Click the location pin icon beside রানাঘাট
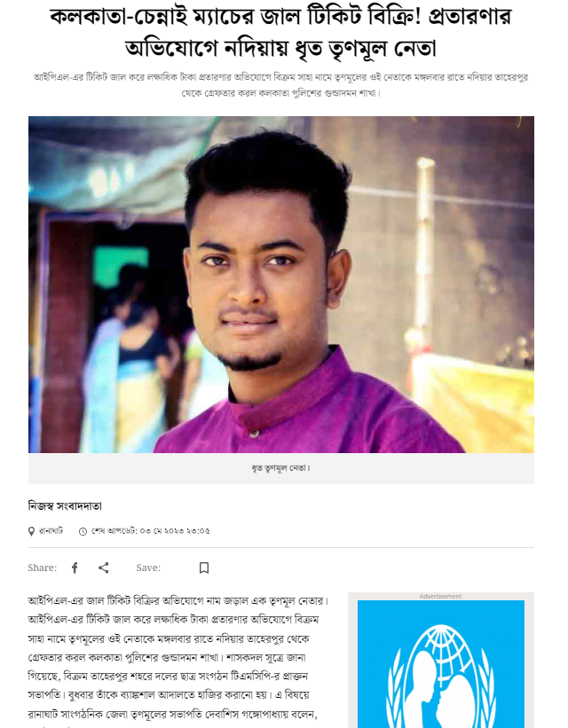The height and width of the screenshot is (728, 568). (x=32, y=531)
